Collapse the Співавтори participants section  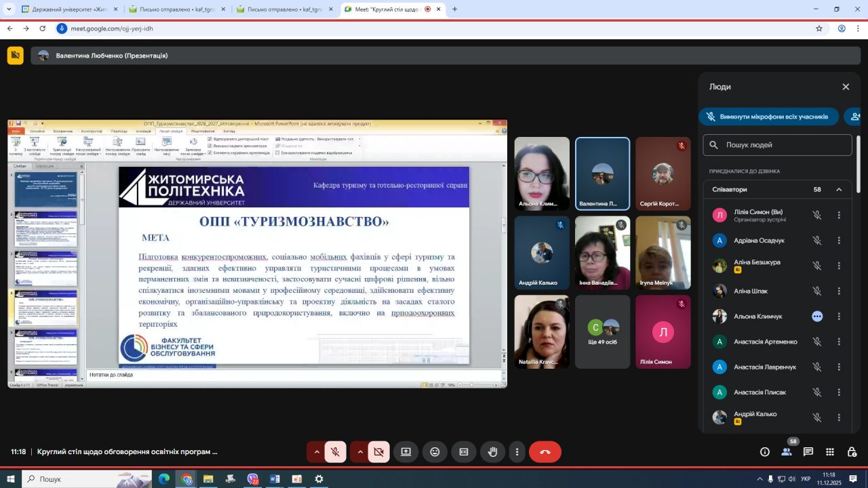point(839,190)
